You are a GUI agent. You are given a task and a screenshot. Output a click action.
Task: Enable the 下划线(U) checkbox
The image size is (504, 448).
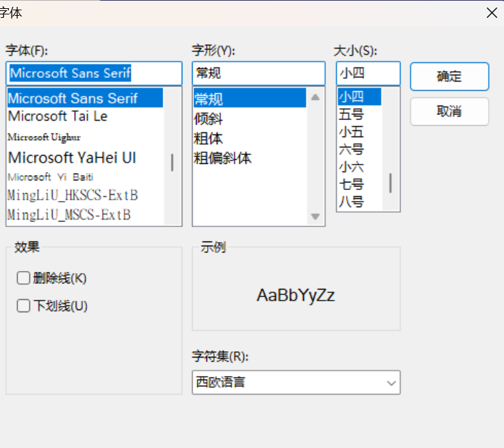23,305
